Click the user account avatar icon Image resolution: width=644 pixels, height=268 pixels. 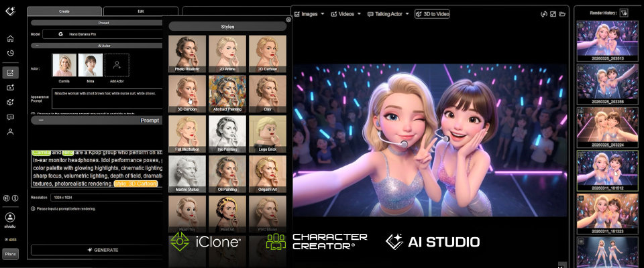(x=10, y=217)
